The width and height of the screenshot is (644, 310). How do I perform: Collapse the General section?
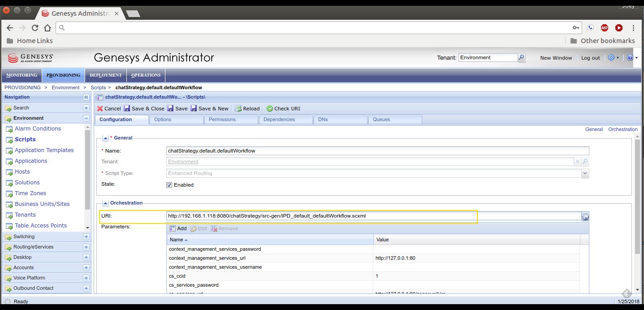[x=106, y=138]
